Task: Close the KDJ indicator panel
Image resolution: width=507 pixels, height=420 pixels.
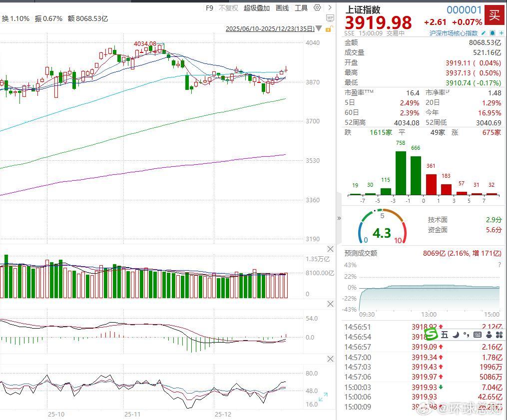Action: pyautogui.click(x=330, y=359)
